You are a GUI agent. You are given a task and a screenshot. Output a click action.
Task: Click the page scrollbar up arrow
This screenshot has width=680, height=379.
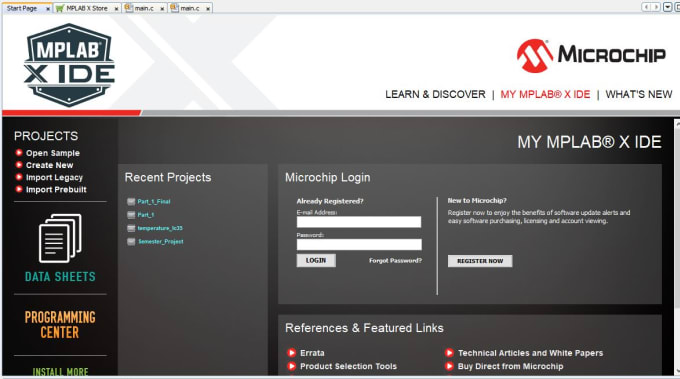(x=677, y=124)
